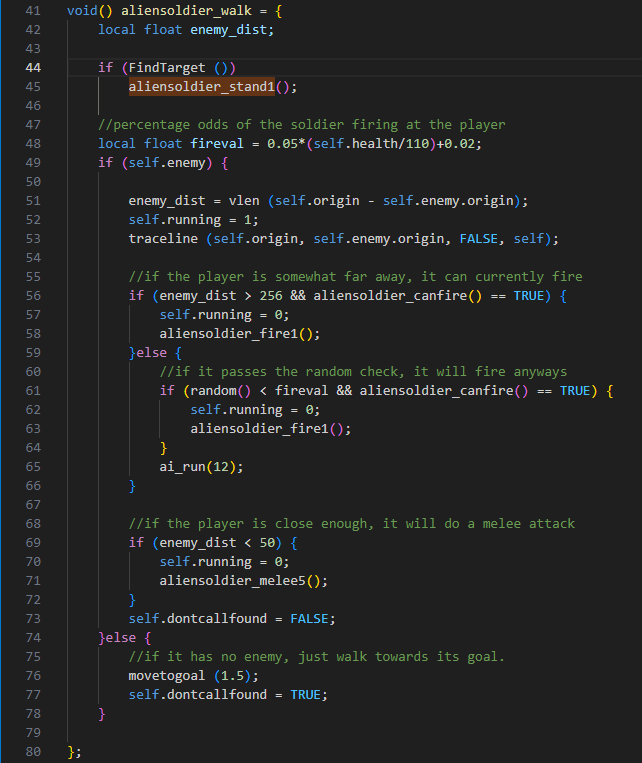Click line number 44 in the gutter

(x=33, y=67)
